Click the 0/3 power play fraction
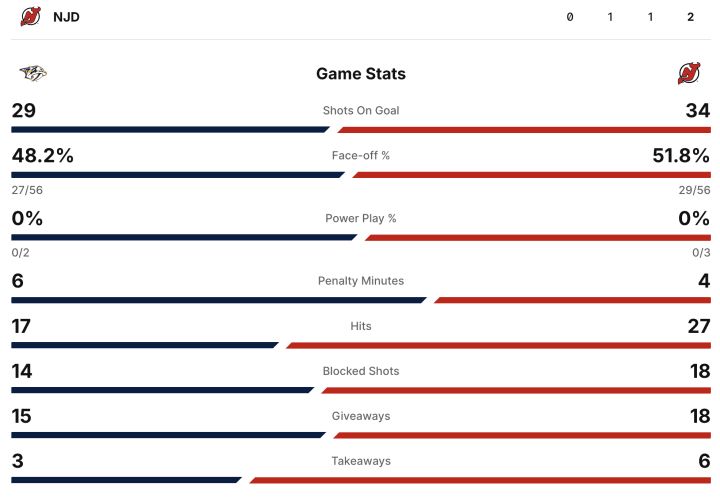 click(x=701, y=253)
